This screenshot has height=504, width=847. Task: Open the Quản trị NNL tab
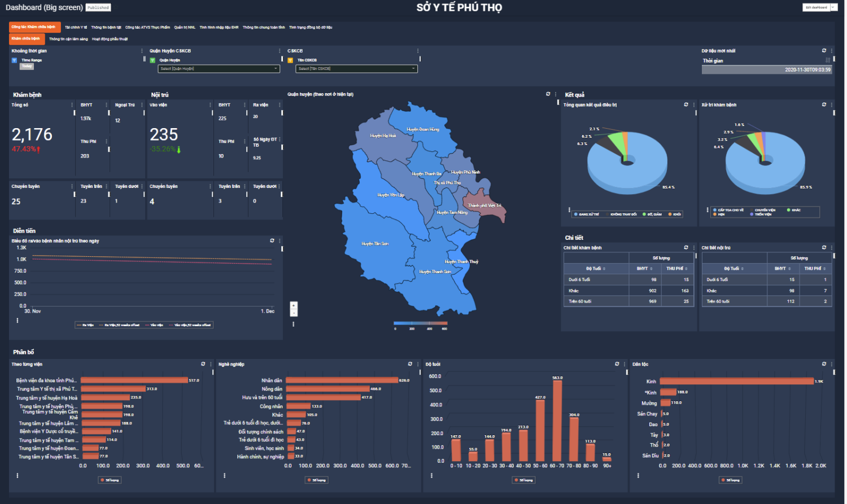tap(185, 27)
